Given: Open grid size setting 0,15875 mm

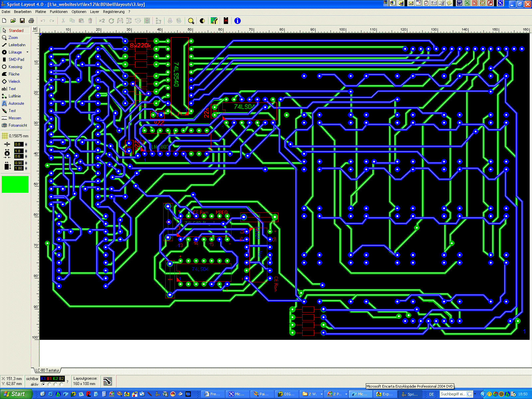Looking at the screenshot, I should (15, 136).
